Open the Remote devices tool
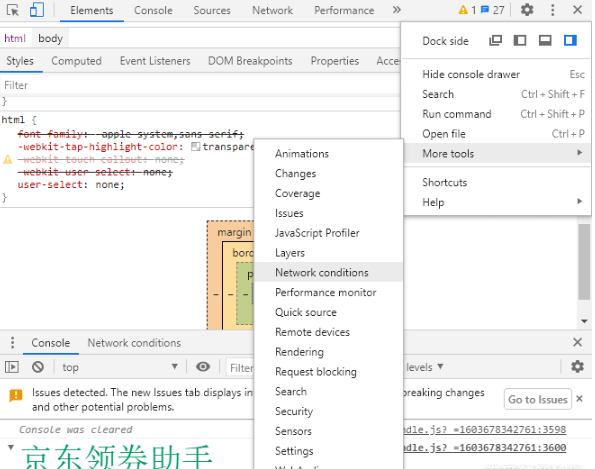 point(328,332)
